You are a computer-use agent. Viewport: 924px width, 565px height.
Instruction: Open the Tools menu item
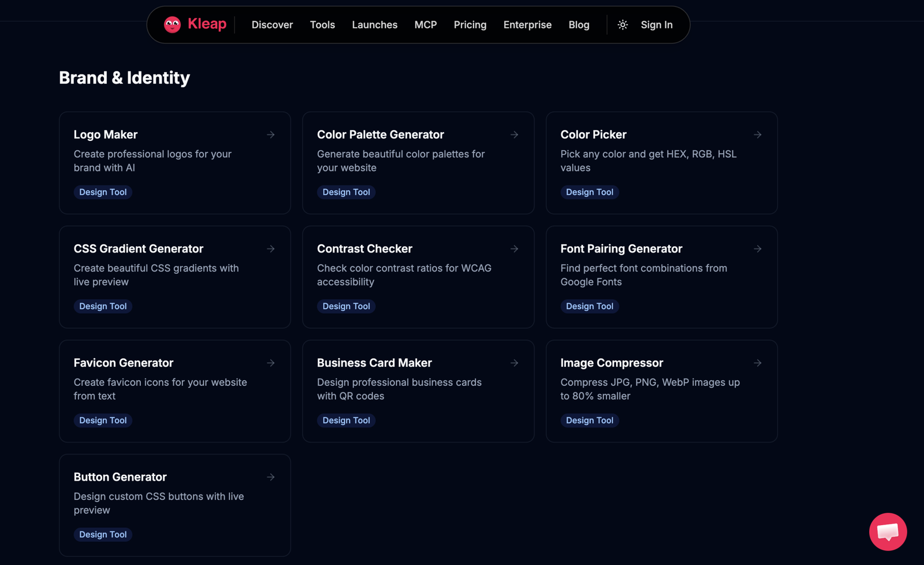coord(322,25)
